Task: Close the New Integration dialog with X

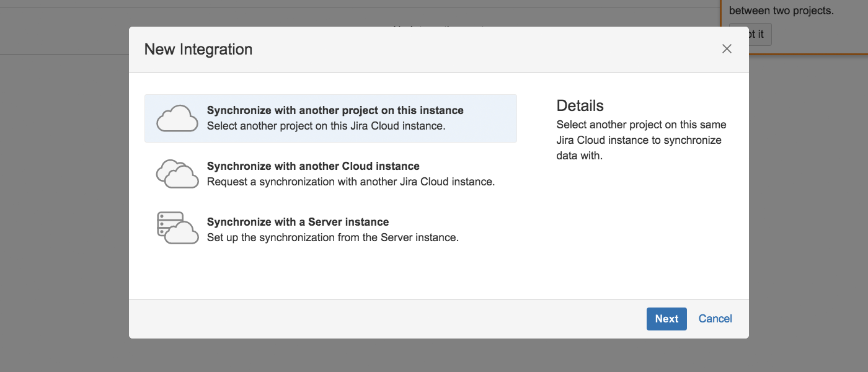Action: [x=727, y=49]
